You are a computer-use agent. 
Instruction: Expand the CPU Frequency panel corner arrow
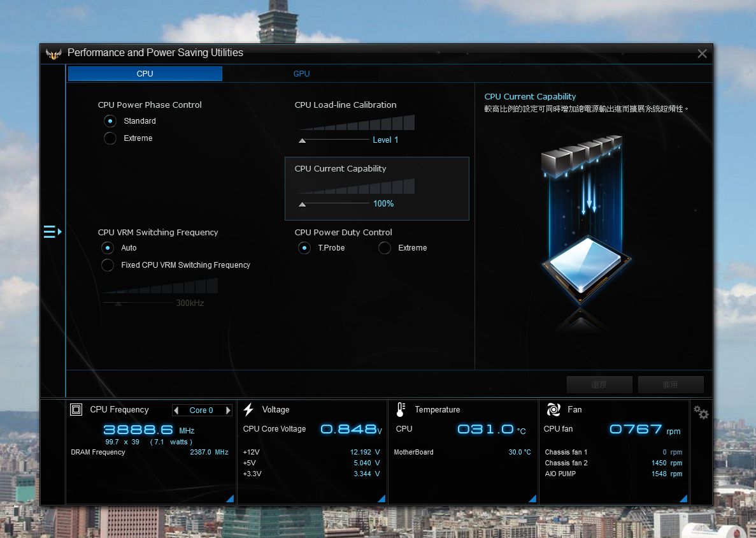point(230,498)
